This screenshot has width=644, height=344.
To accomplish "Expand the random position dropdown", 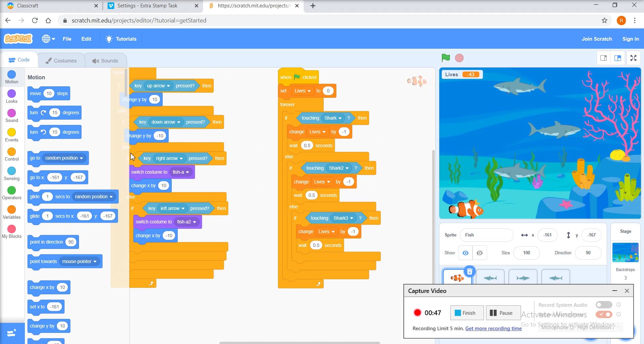I will click(x=81, y=158).
